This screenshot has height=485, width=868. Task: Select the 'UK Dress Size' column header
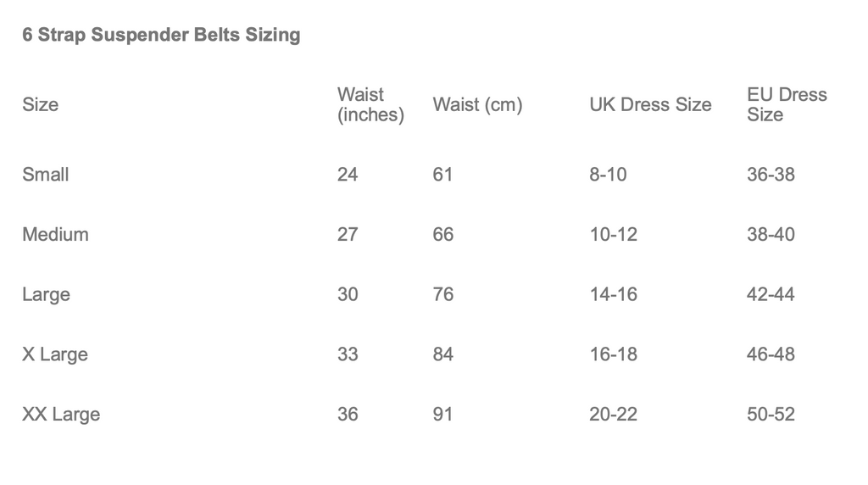click(x=650, y=105)
